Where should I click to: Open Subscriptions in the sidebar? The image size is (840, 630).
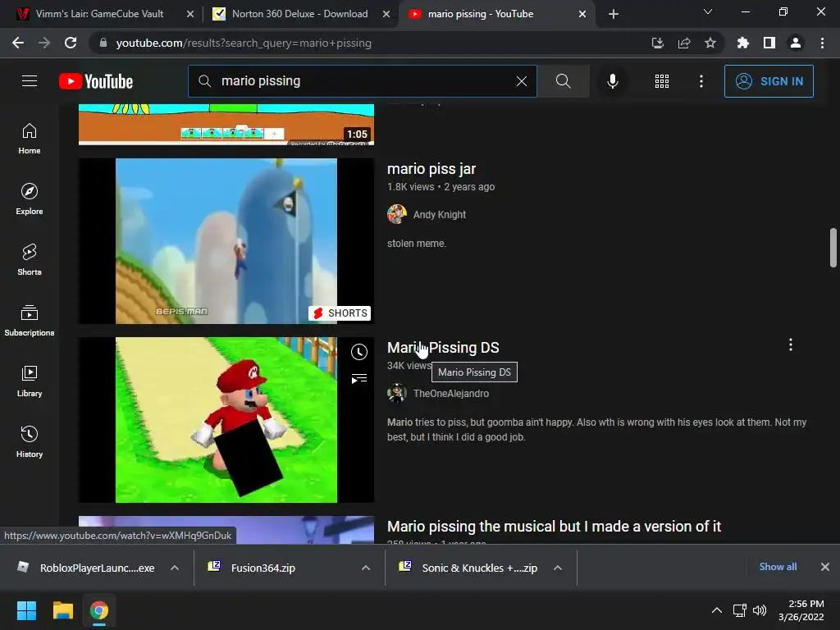point(30,321)
